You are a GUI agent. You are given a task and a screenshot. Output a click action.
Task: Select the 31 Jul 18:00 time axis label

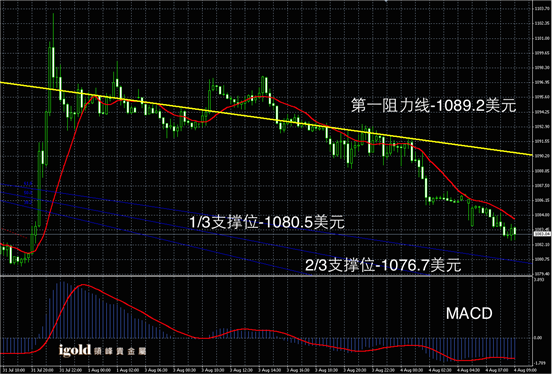(x=13, y=370)
